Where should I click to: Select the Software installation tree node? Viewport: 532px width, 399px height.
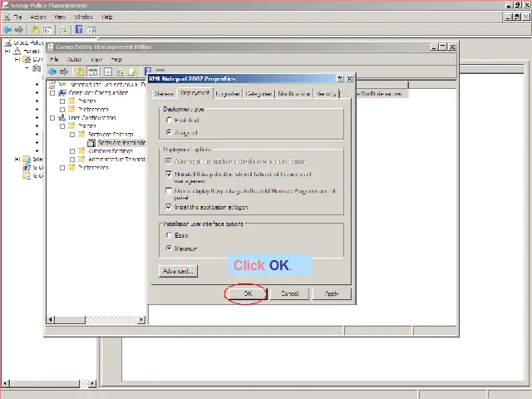[x=121, y=143]
